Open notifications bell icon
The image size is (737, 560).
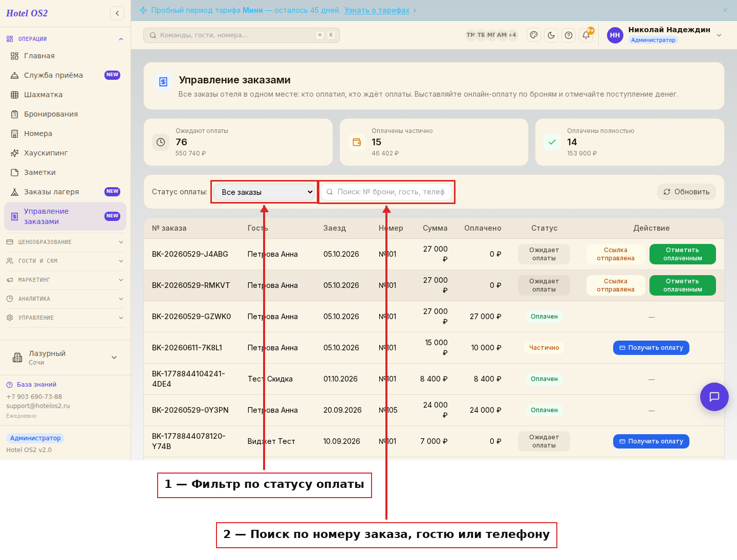586,35
